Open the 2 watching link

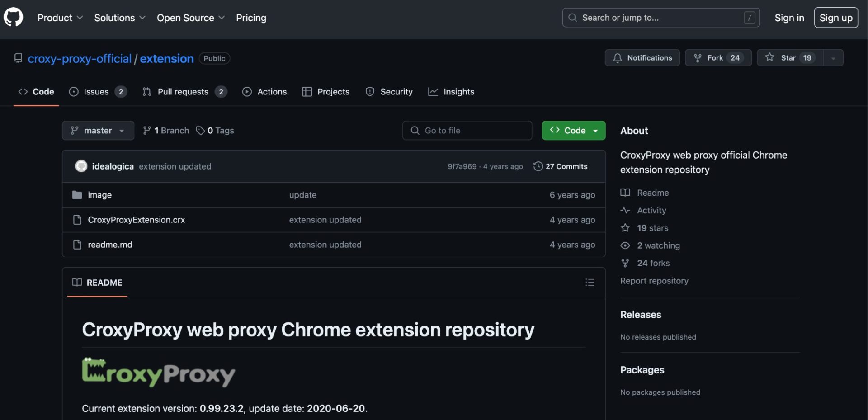click(650, 245)
